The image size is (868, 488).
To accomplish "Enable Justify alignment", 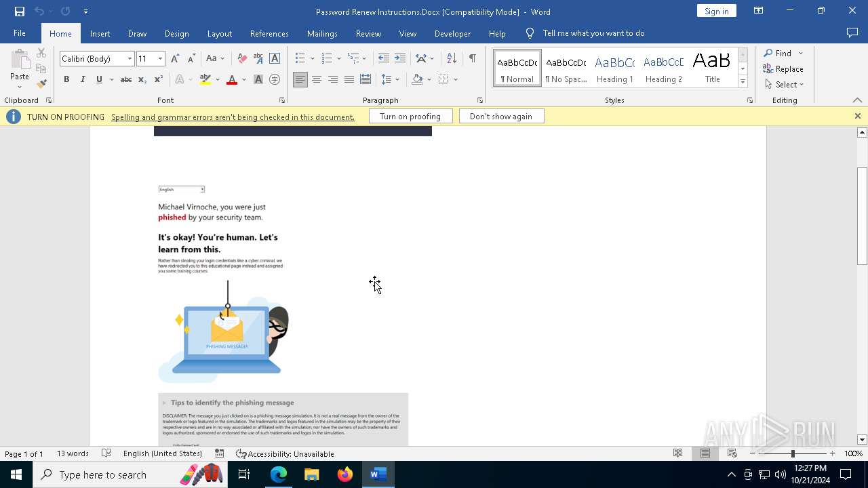I will coord(349,79).
